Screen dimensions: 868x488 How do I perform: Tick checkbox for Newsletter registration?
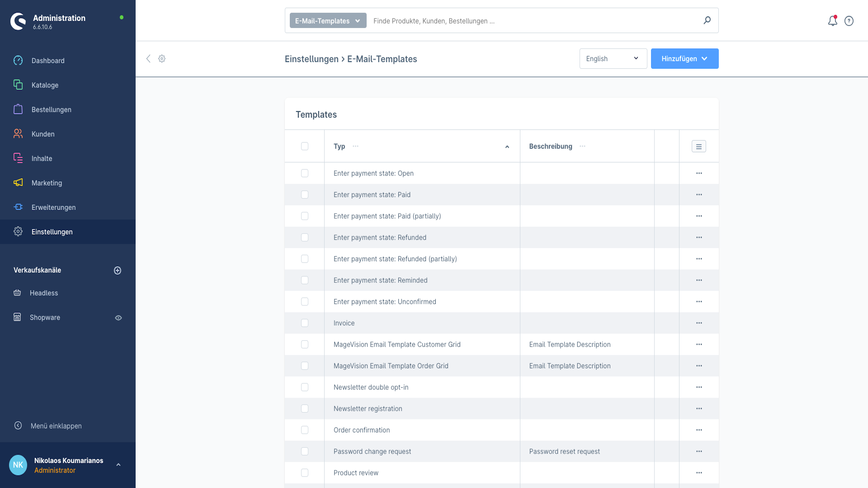[x=305, y=408]
